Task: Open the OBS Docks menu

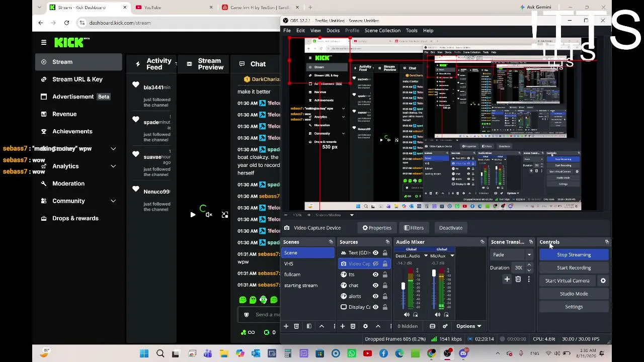Action: [x=333, y=31]
